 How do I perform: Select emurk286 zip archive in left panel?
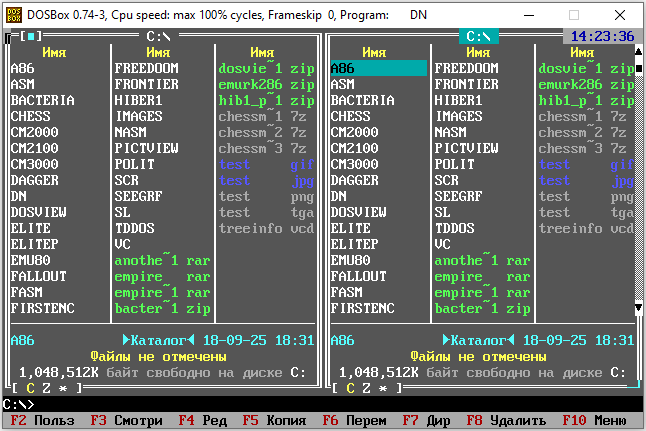pos(267,84)
